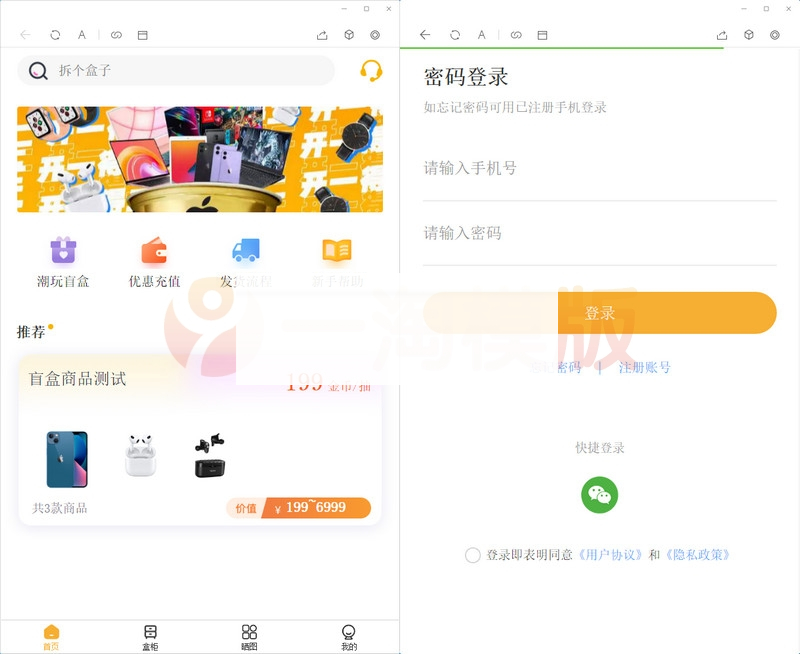Image resolution: width=800 pixels, height=654 pixels.
Task: Tap the share icon in the top toolbar
Action: coord(322,34)
